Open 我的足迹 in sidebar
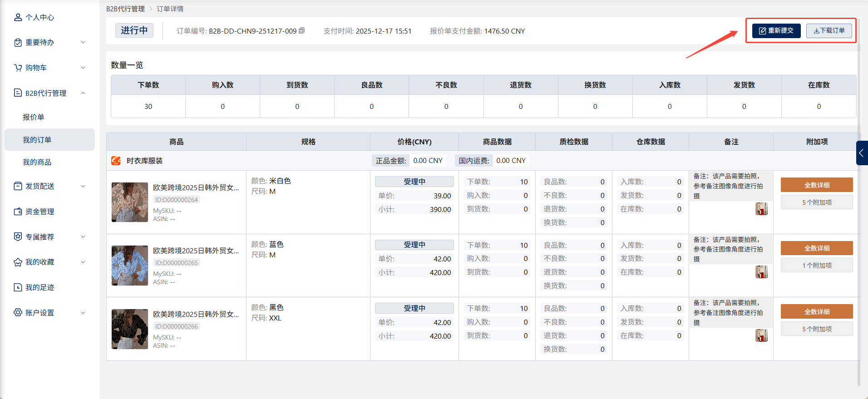Image resolution: width=868 pixels, height=399 pixels. [40, 287]
